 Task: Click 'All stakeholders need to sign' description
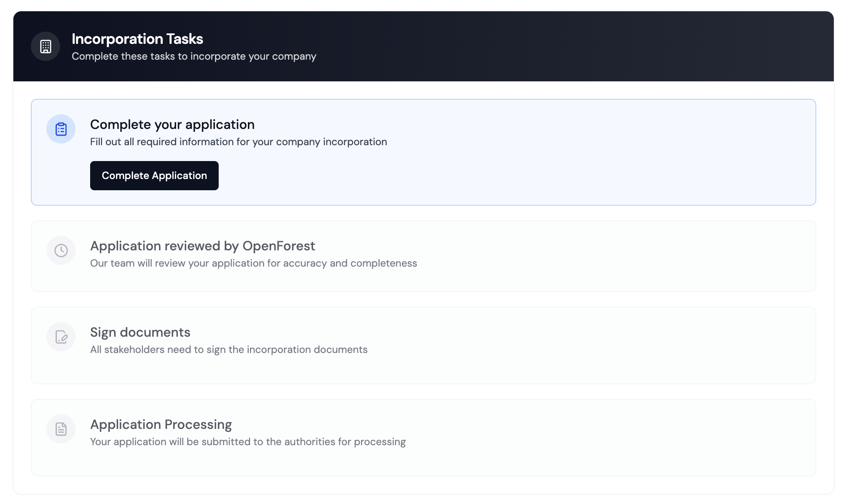[229, 350]
